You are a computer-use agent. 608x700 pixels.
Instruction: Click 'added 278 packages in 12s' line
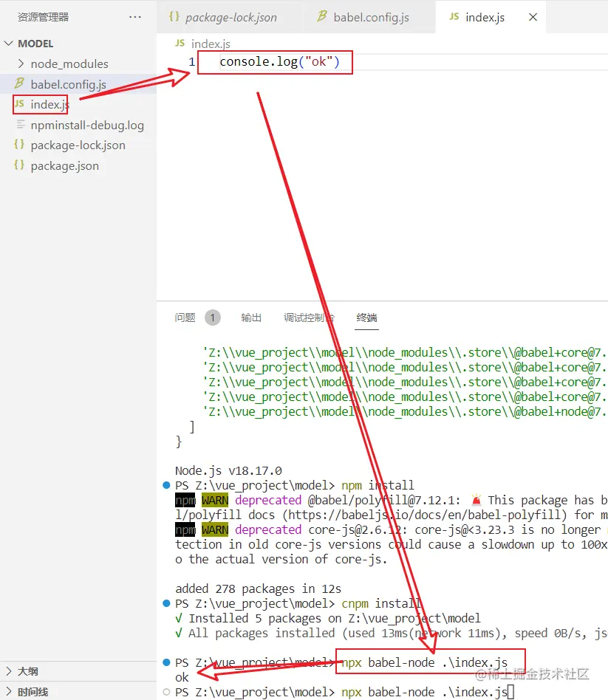pos(259,589)
